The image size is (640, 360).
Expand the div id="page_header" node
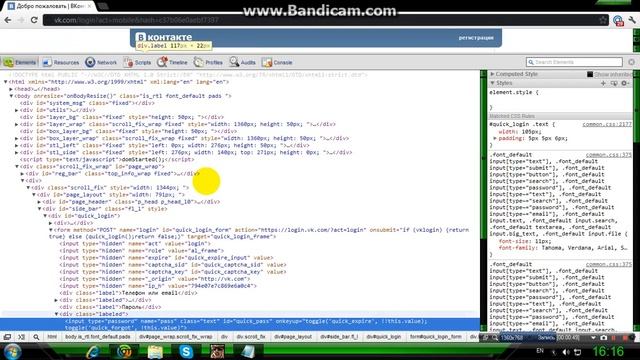(40, 202)
